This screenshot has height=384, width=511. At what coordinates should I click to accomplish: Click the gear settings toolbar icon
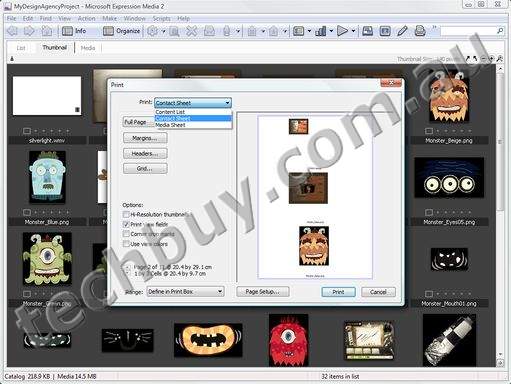click(x=153, y=31)
